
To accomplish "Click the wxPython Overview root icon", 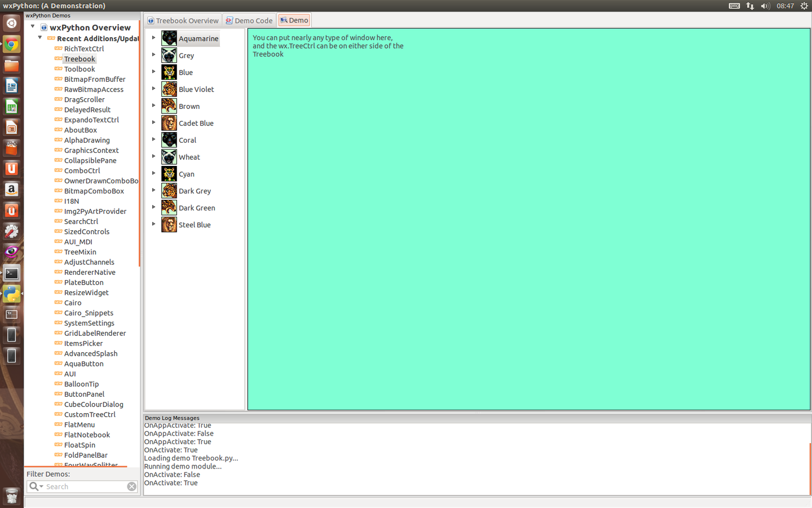I will 43,27.
